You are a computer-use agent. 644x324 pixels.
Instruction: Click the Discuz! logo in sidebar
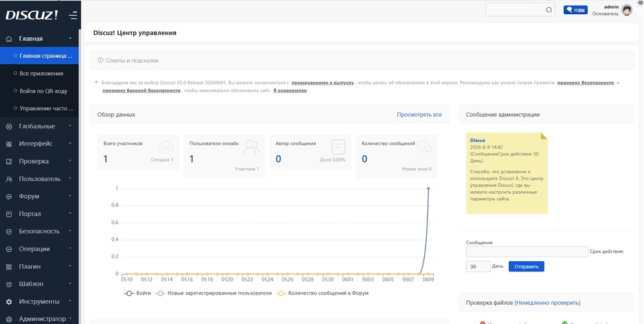(31, 15)
